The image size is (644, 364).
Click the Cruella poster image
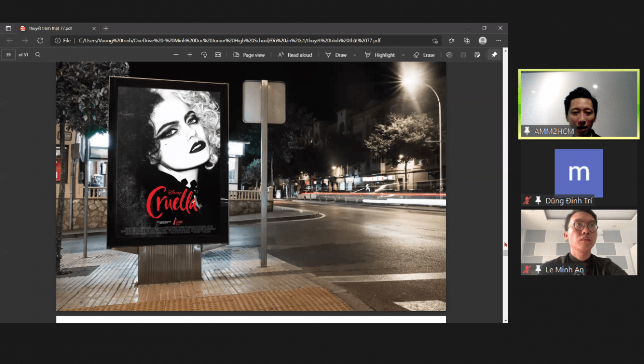point(169,162)
